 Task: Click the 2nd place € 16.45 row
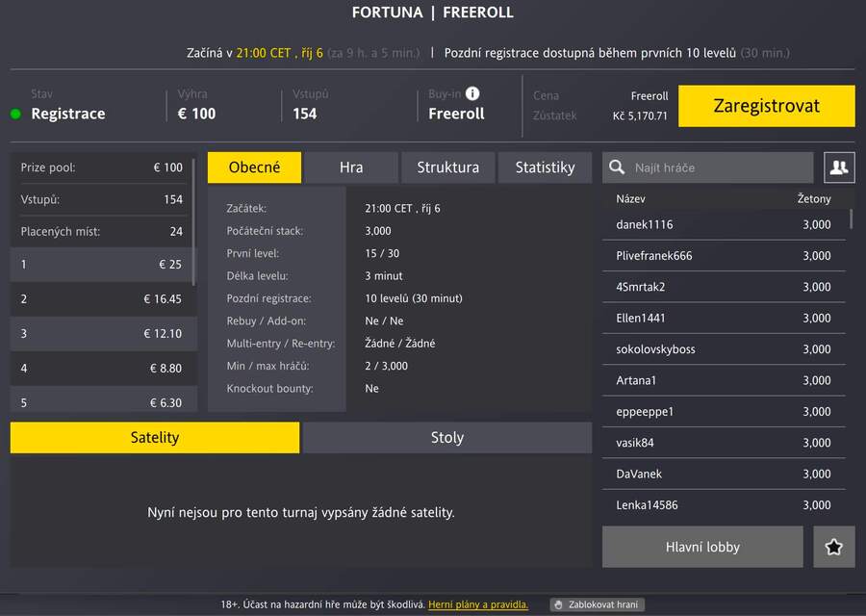103,299
